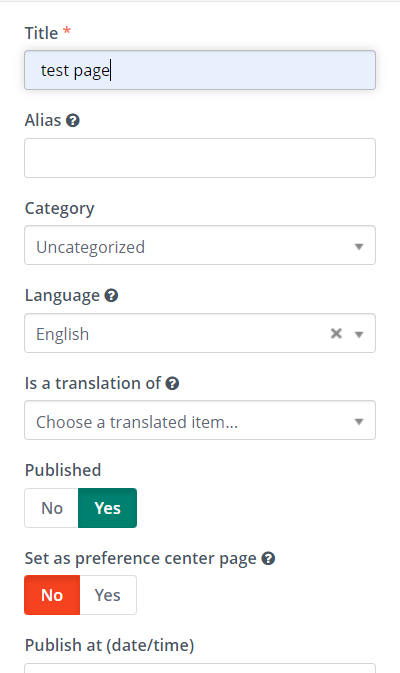Screen dimensions: 400x673
Task: Click the Category dropdown arrow
Action: (x=359, y=247)
